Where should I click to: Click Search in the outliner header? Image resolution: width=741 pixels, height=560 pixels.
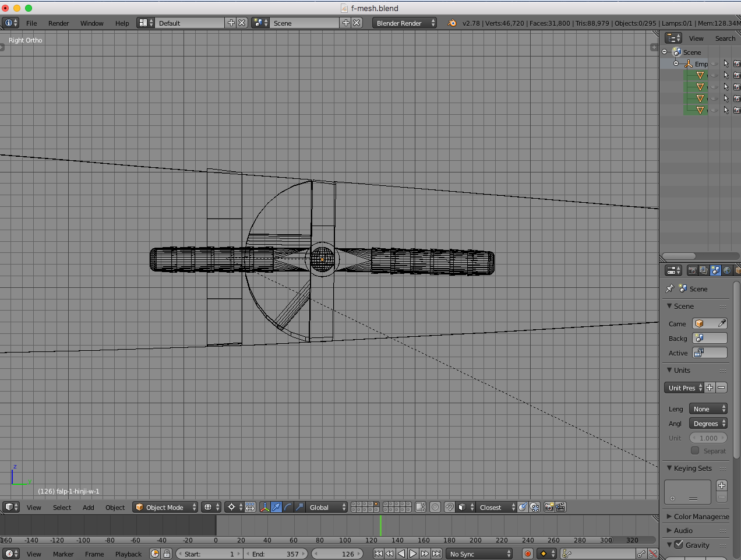coord(725,38)
